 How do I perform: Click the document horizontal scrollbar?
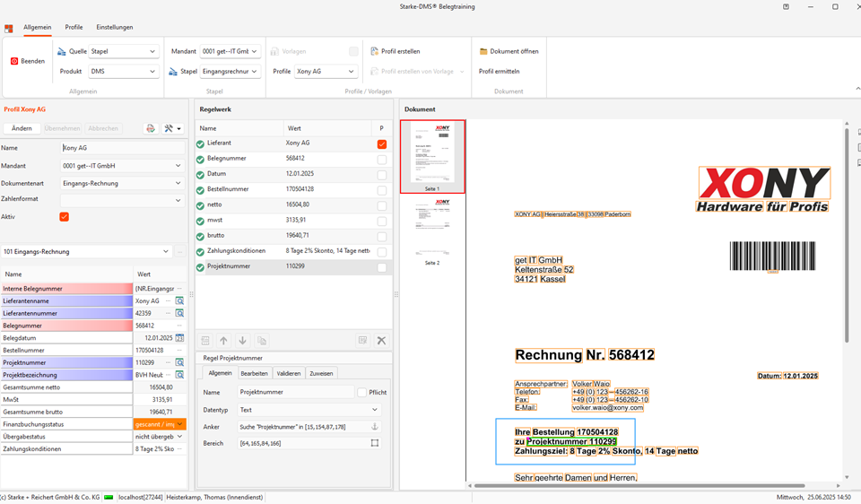[639, 485]
